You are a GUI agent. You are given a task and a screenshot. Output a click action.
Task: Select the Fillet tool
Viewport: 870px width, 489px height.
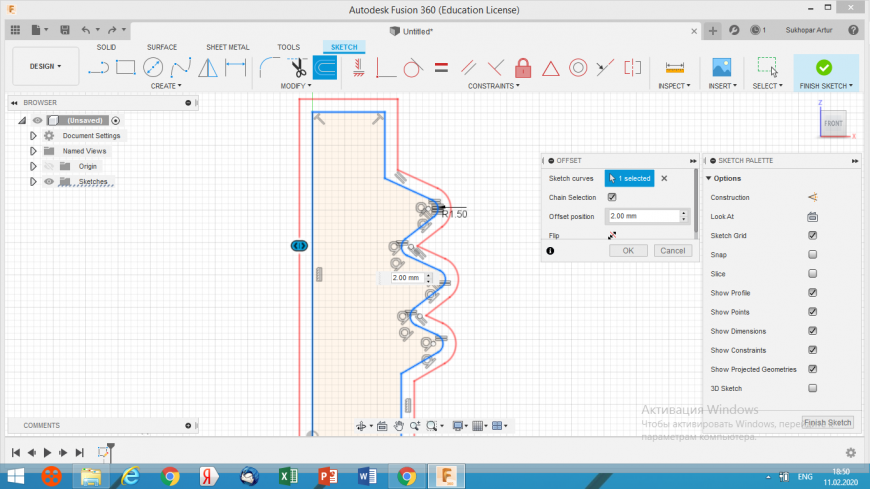pyautogui.click(x=270, y=68)
